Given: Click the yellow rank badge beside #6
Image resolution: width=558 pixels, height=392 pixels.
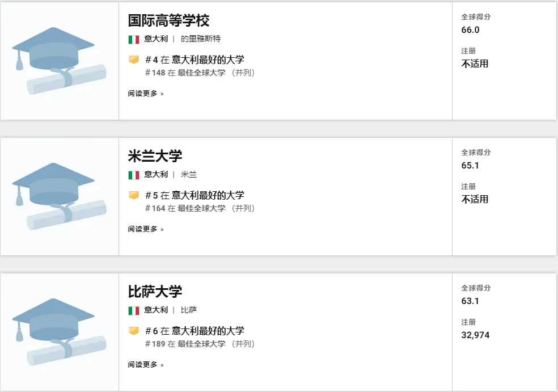Looking at the screenshot, I should pos(134,331).
